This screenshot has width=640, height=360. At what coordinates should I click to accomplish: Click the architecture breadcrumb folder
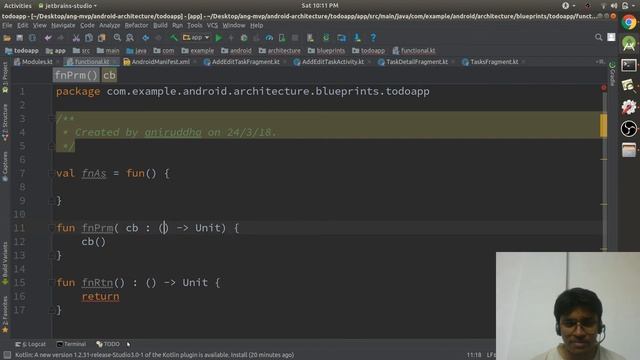point(280,51)
